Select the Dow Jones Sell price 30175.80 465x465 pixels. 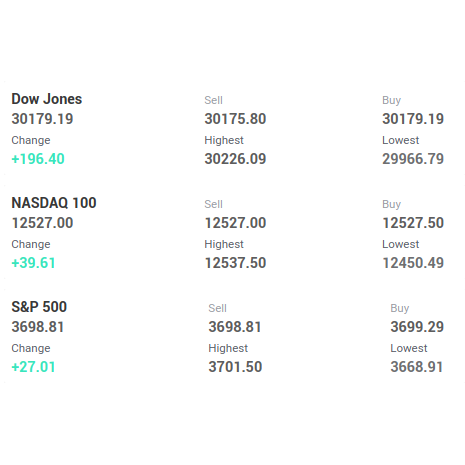[x=235, y=119]
